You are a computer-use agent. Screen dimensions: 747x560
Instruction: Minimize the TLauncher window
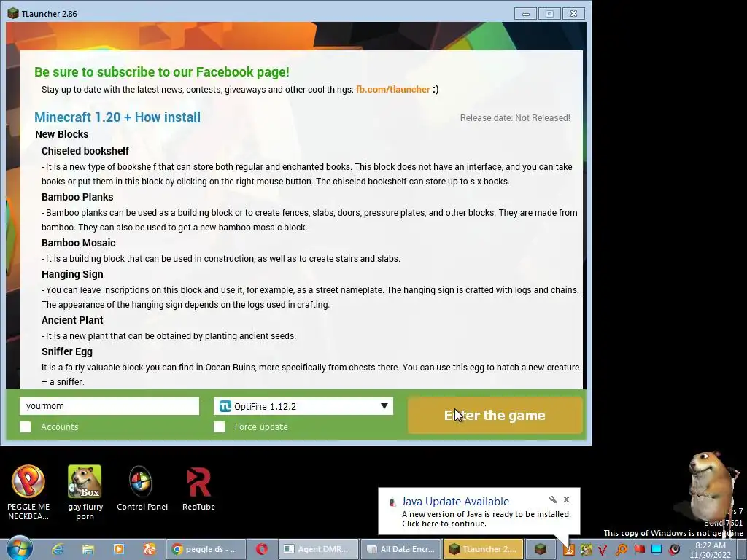526,14
